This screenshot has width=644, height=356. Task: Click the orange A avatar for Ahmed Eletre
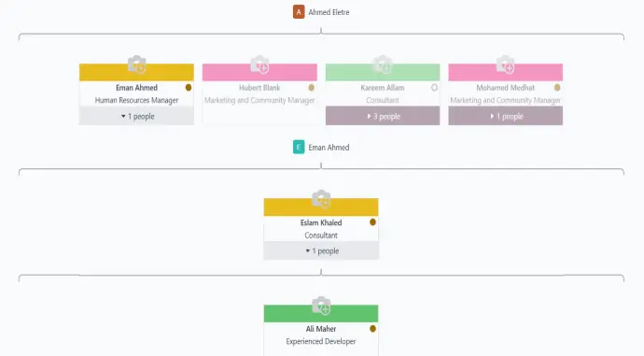click(x=299, y=12)
